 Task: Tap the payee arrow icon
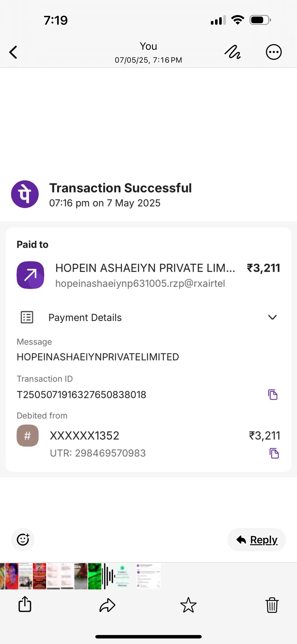tap(30, 275)
